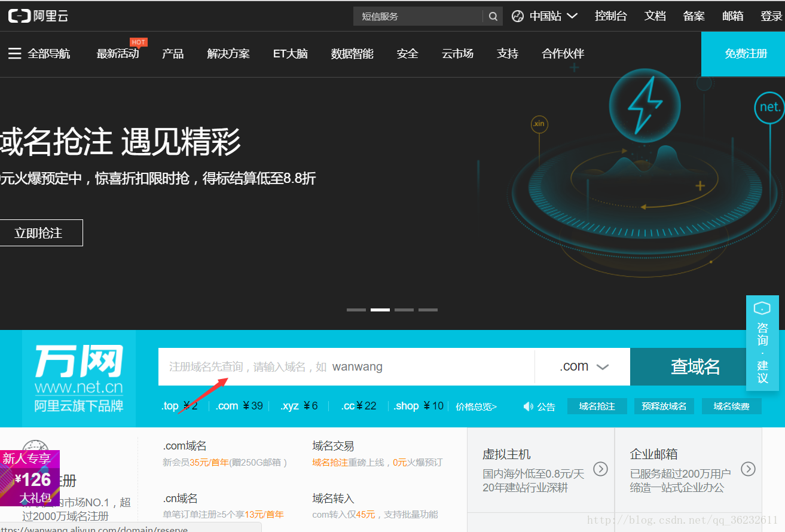785x532 pixels.
Task: Focus the top 短信服务 search box
Action: [x=419, y=16]
